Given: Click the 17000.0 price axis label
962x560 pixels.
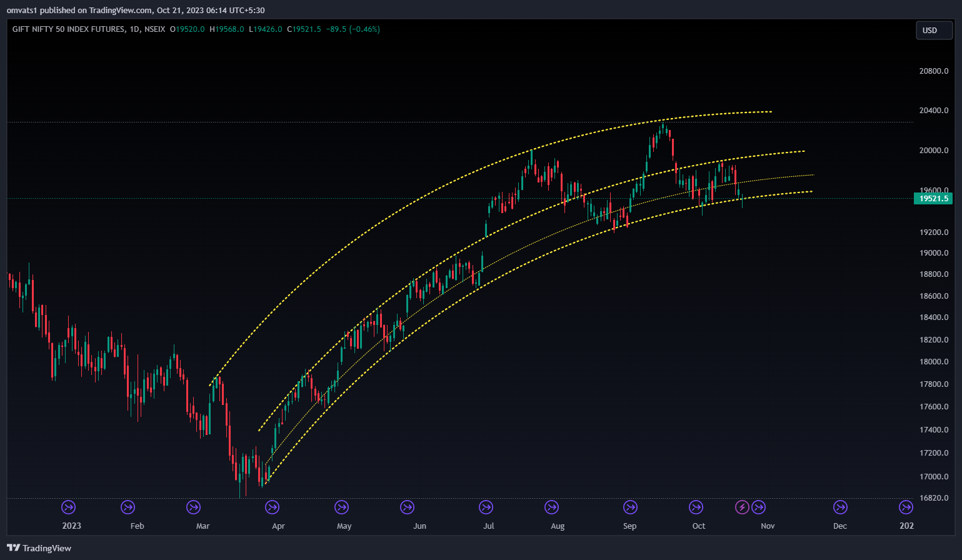Looking at the screenshot, I should 933,477.
